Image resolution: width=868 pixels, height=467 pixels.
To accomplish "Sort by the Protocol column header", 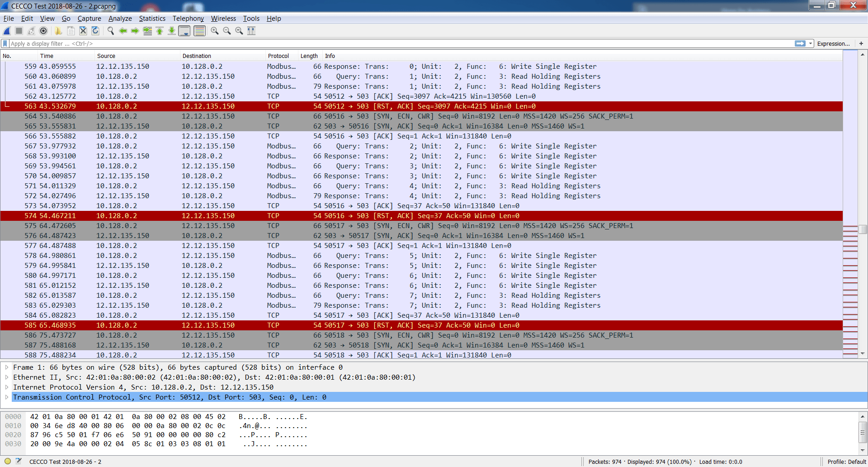I will 282,56.
